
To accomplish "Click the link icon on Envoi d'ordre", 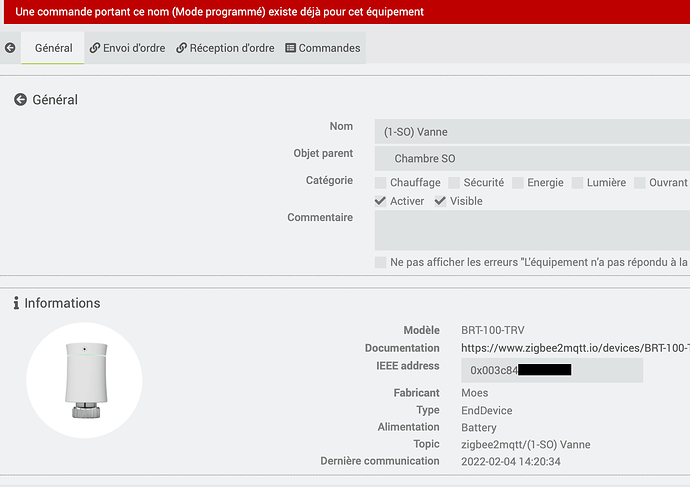I will pos(95,48).
